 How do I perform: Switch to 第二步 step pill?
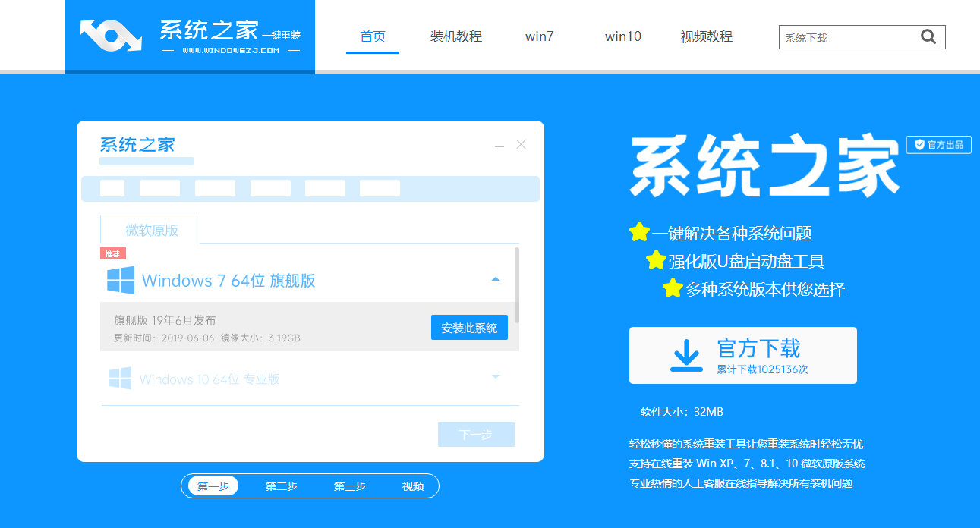pos(282,486)
